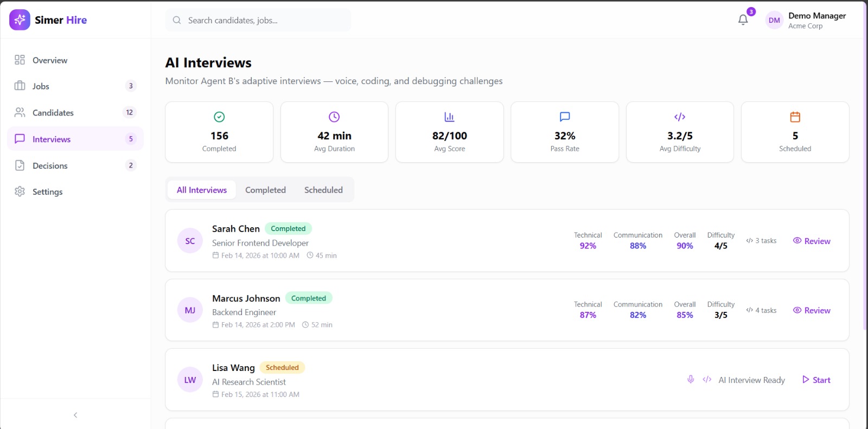This screenshot has width=868, height=429.
Task: Click the 156 Completed stat card
Action: pos(219,132)
